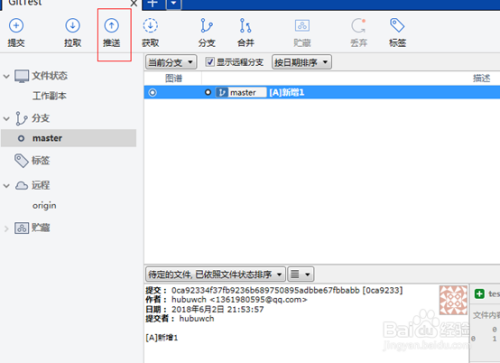Click the current branch circle marker in 图谱
This screenshot has width=500, height=363.
(x=153, y=92)
